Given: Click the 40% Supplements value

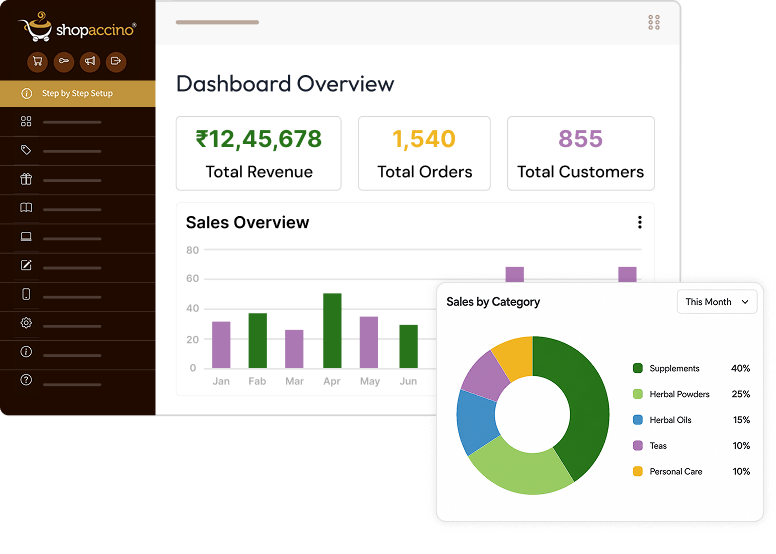Looking at the screenshot, I should (740, 368).
